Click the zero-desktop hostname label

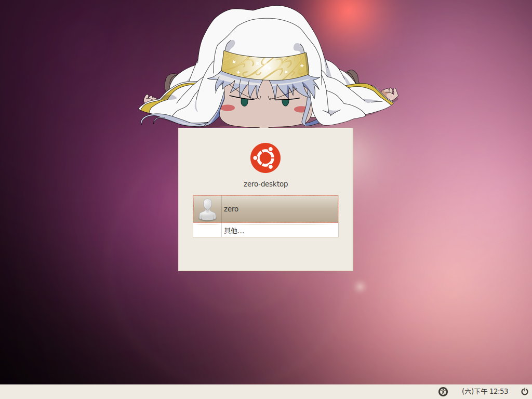click(x=265, y=184)
